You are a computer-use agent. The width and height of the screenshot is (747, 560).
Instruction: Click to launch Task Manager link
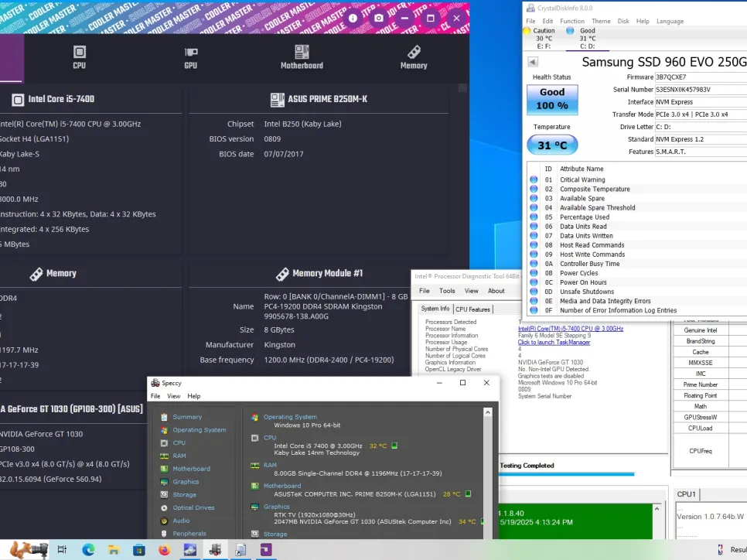[x=554, y=342]
